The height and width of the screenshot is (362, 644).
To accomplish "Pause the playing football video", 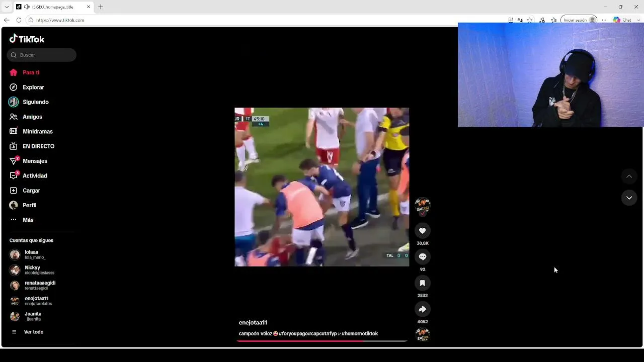I will (x=321, y=187).
